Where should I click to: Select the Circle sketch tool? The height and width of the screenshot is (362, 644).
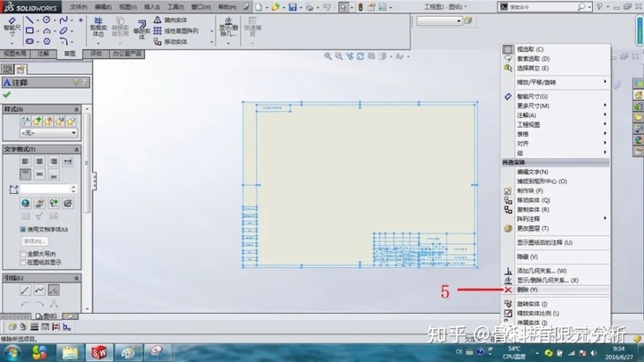point(47,20)
